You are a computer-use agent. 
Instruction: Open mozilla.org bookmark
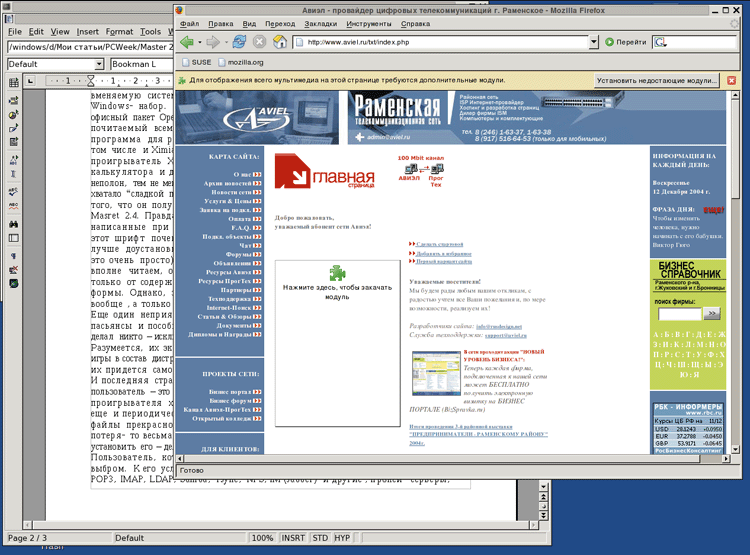pos(241,62)
